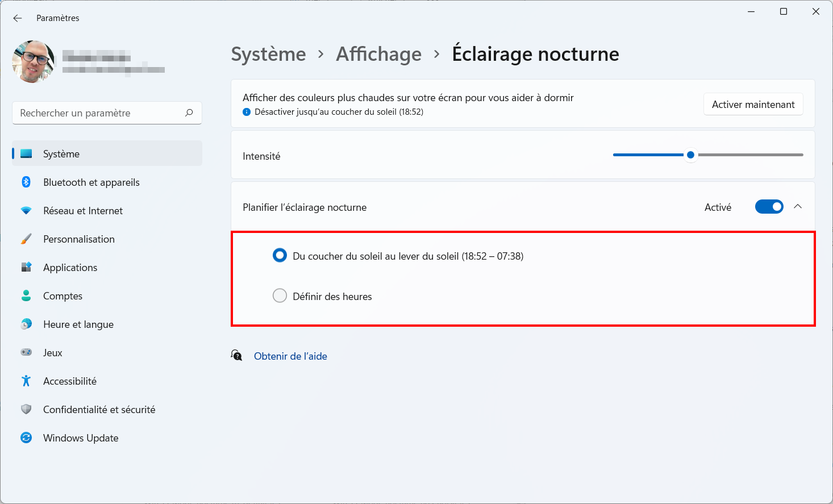Go to Système breadcrumb
Viewport: 833px width, 504px height.
pos(268,54)
